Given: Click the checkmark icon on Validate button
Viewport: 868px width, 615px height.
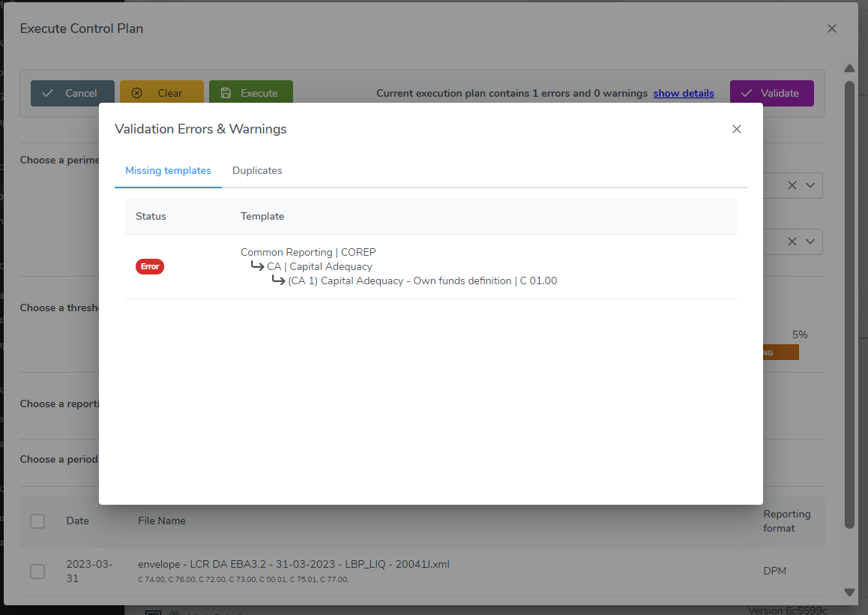Looking at the screenshot, I should tap(746, 93).
